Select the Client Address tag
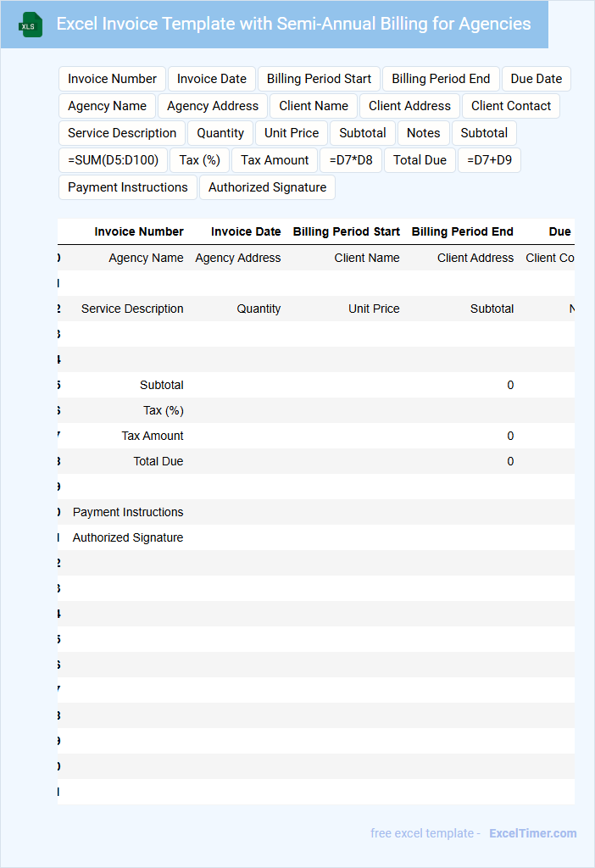The image size is (595, 868). coord(409,106)
